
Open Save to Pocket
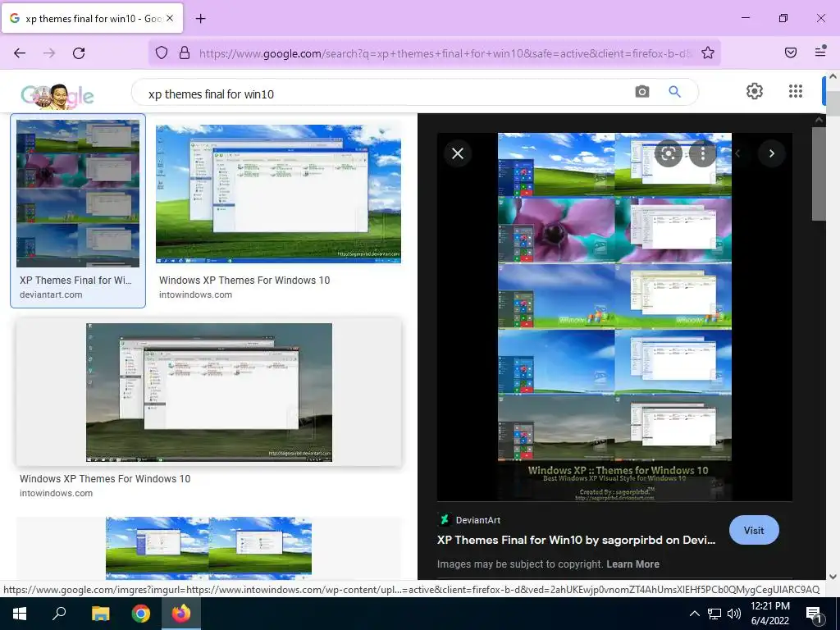point(790,52)
